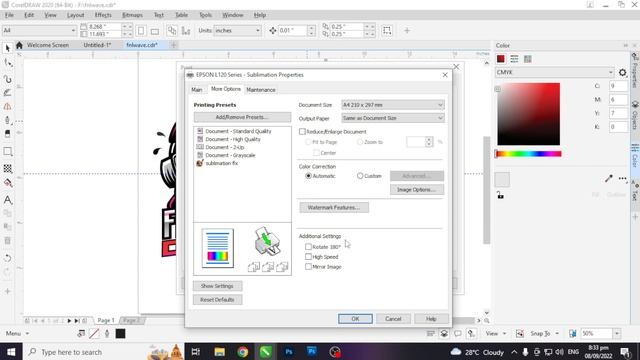The width and height of the screenshot is (640, 360).
Task: Click Add/Remove Presets button
Action: pyautogui.click(x=242, y=117)
